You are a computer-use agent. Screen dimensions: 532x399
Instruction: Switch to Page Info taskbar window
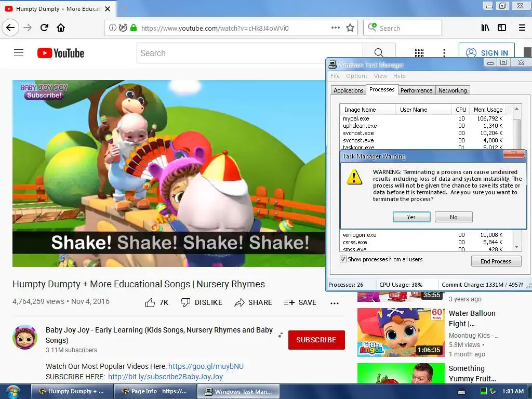[x=155, y=391]
